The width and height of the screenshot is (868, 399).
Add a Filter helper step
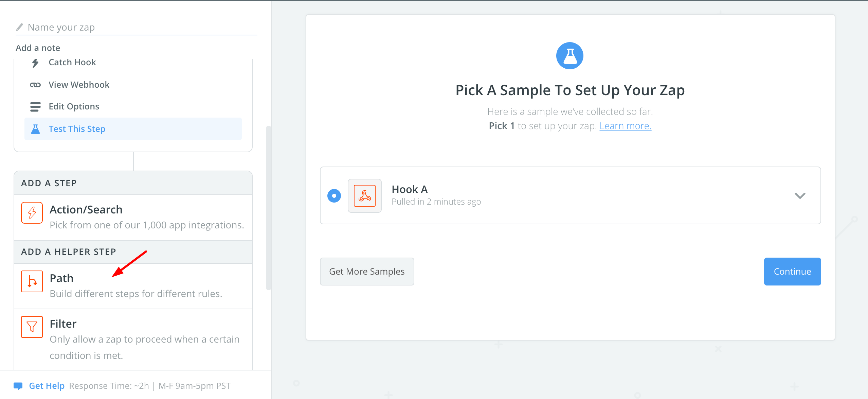[x=133, y=339]
